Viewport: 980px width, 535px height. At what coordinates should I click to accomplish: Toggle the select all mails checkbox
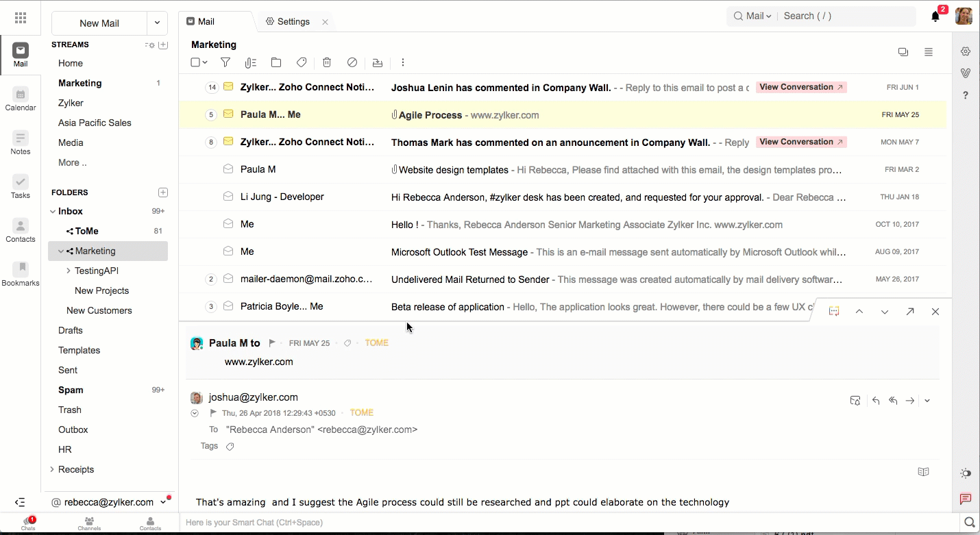click(195, 62)
